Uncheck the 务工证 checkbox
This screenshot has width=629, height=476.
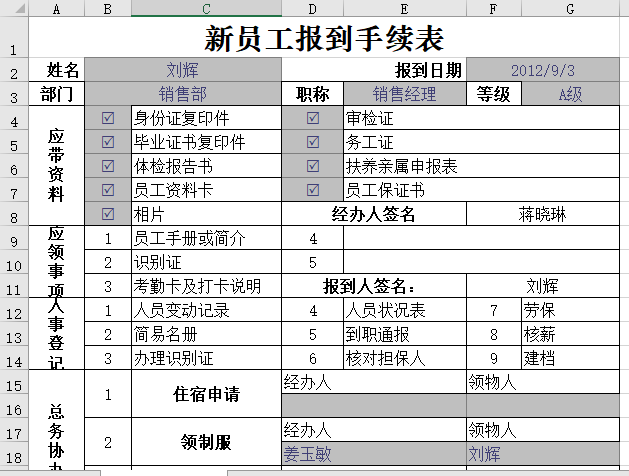tap(313, 142)
